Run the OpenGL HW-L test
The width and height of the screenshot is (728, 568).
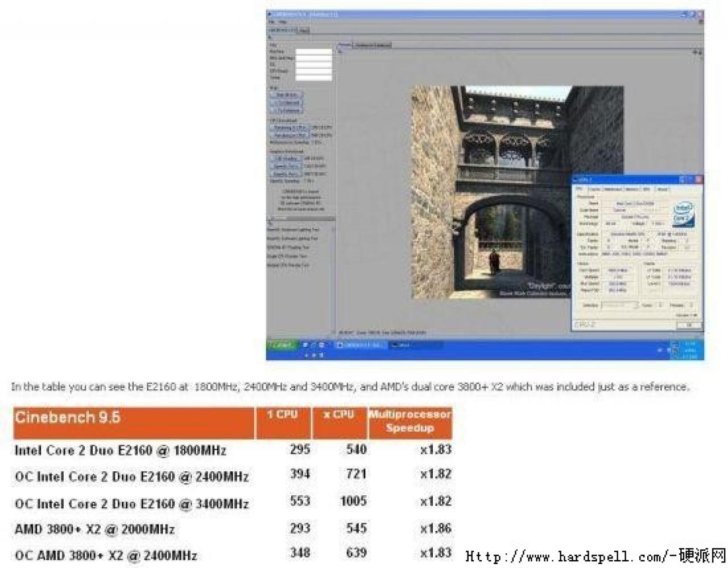click(x=286, y=174)
